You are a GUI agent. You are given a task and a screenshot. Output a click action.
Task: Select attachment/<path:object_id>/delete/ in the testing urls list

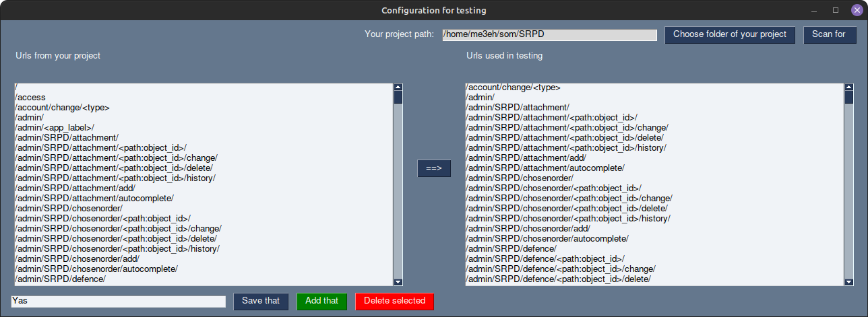click(654, 138)
